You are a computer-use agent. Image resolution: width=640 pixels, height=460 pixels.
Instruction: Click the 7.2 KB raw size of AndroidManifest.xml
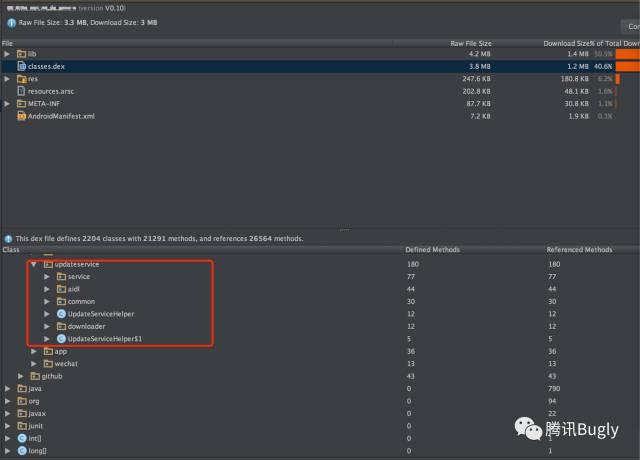point(480,116)
